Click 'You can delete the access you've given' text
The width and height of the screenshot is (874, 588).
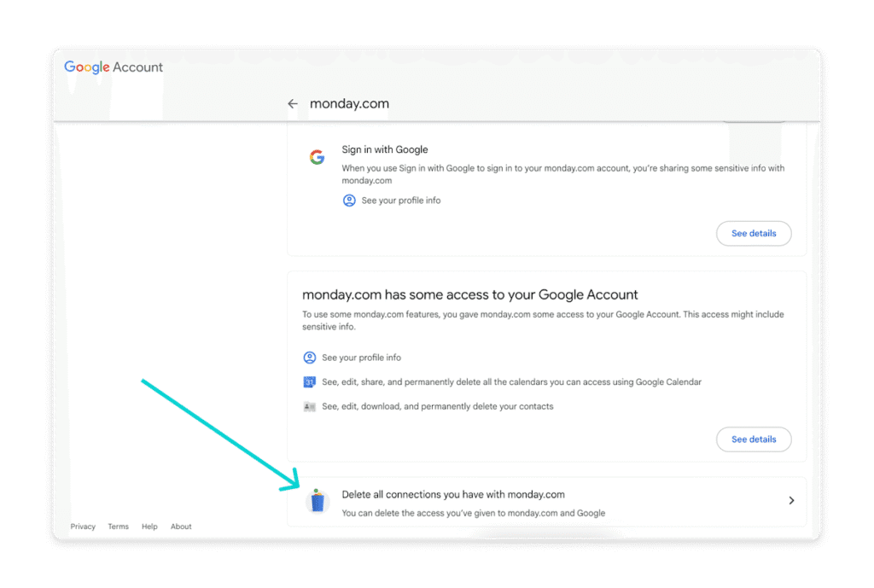click(473, 513)
